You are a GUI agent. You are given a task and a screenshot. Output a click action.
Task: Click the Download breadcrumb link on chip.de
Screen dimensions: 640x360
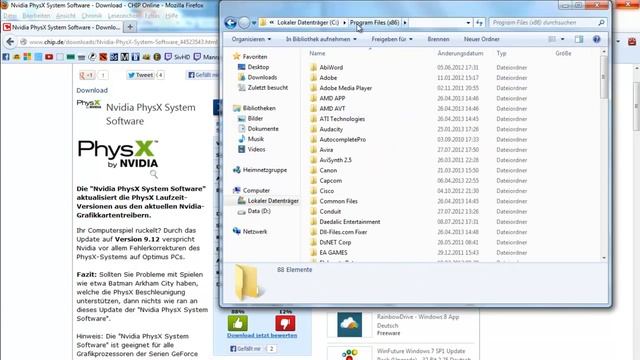92,90
